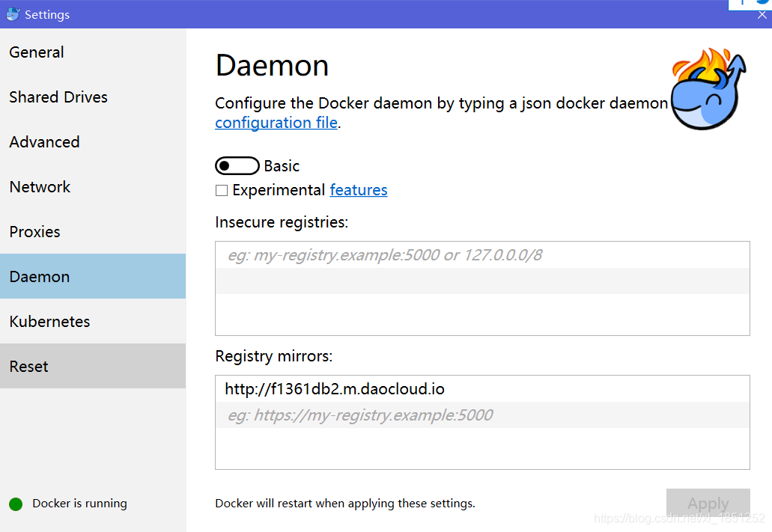Open the Reset settings tab
This screenshot has height=532, width=772.
pos(93,366)
